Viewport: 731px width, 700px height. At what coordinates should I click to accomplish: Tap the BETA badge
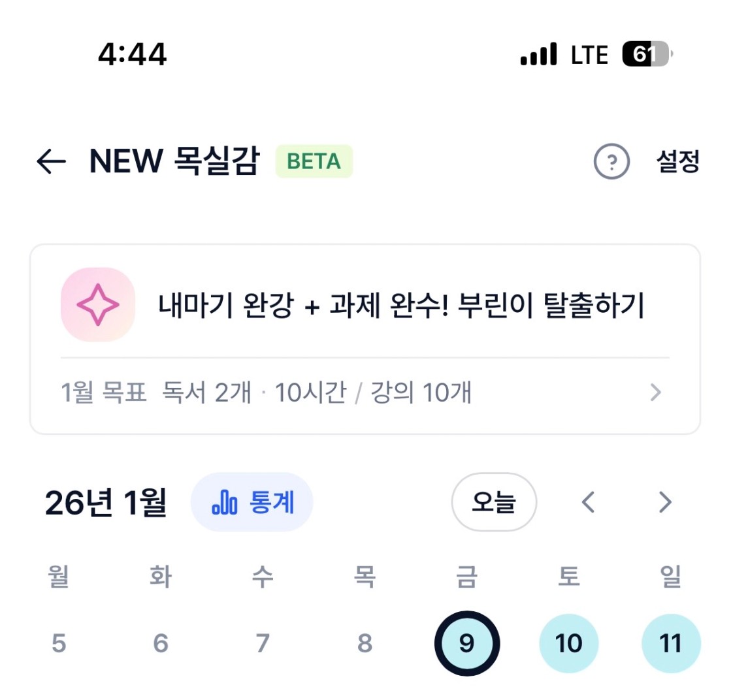(x=314, y=161)
